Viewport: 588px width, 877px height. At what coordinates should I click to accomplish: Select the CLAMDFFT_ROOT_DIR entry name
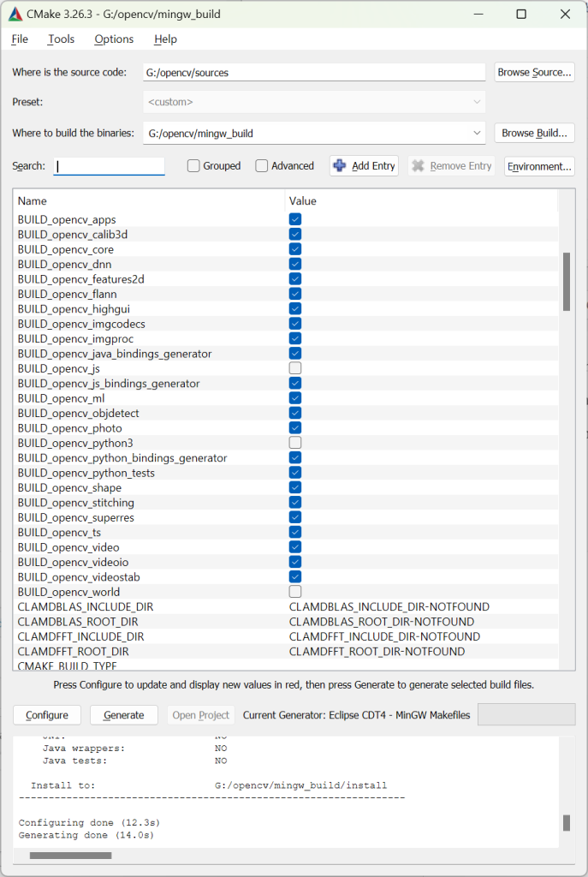pyautogui.click(x=74, y=651)
